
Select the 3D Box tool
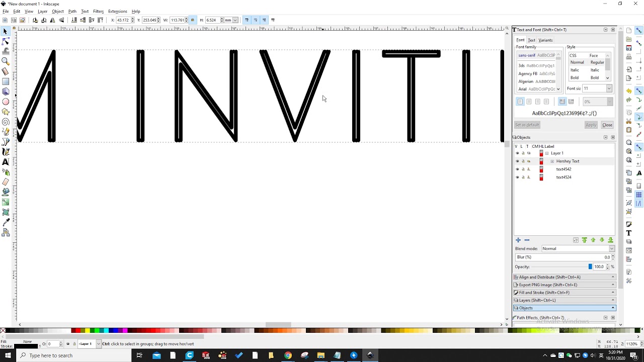tap(6, 92)
